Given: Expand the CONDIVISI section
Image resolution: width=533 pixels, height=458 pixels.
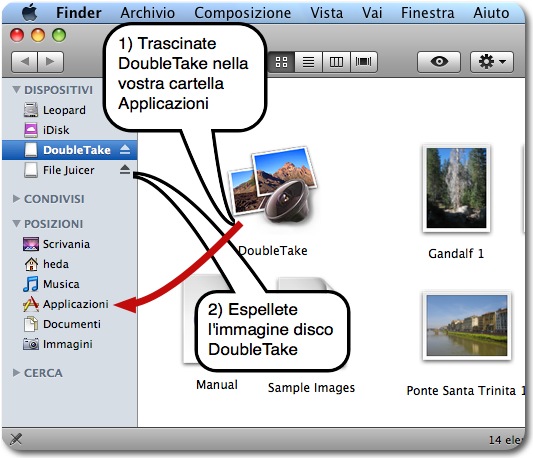Looking at the screenshot, I should coord(16,199).
